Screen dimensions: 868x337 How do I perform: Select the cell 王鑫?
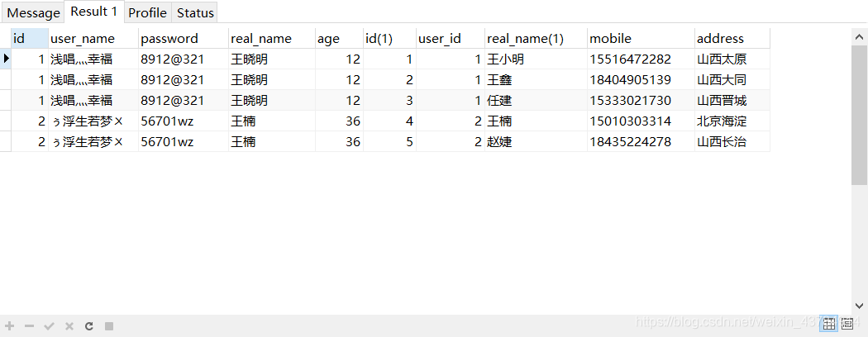point(536,79)
